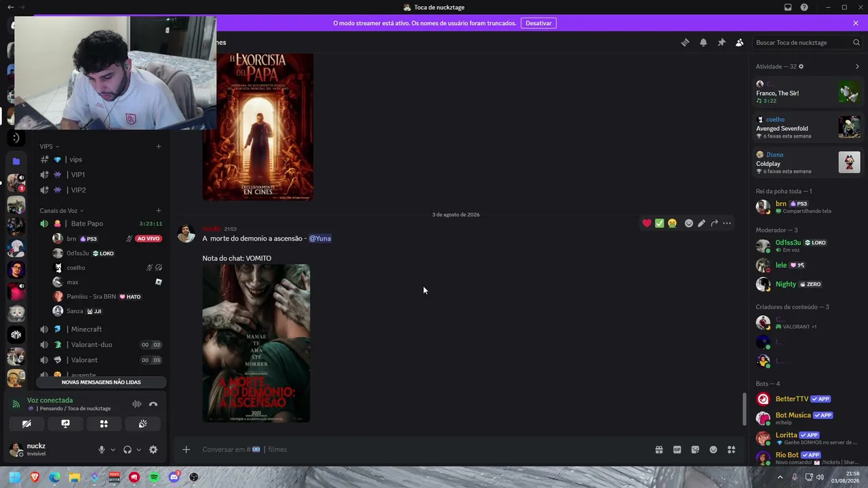Image resolution: width=868 pixels, height=488 pixels.
Task: Open notification settings bell icon
Action: pos(703,42)
